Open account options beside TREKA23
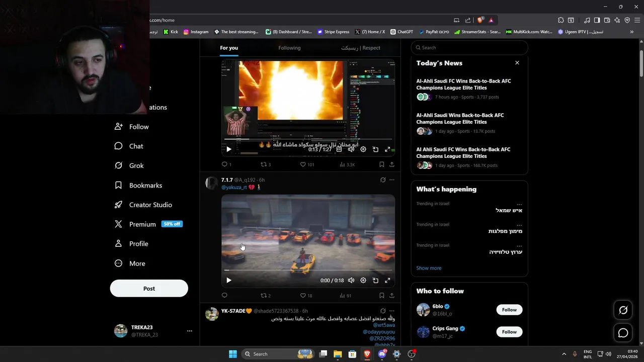 [x=189, y=331]
